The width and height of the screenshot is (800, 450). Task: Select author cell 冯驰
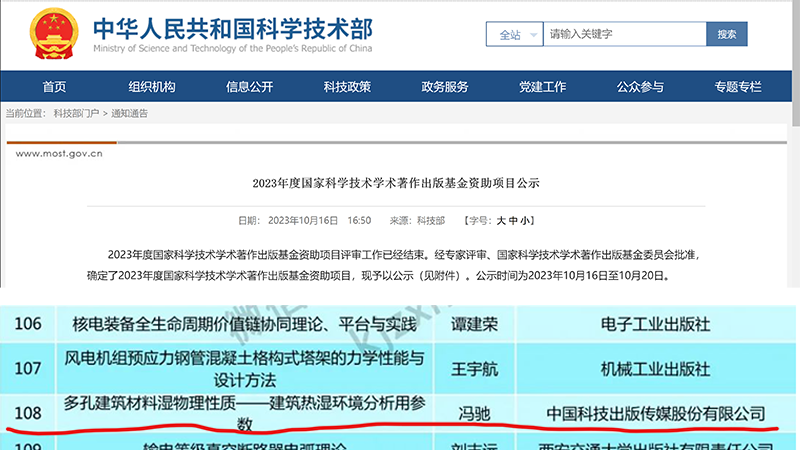474,413
